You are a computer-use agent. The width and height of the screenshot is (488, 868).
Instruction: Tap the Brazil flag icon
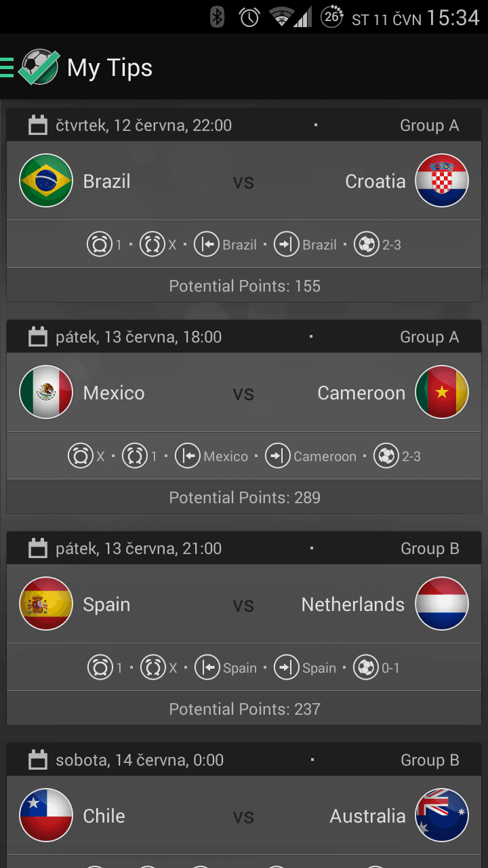click(x=46, y=180)
